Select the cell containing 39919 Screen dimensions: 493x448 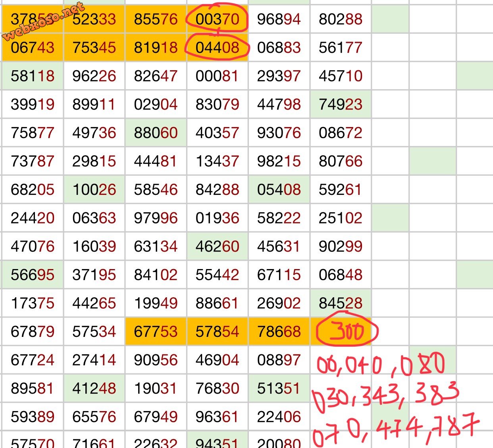pos(33,104)
